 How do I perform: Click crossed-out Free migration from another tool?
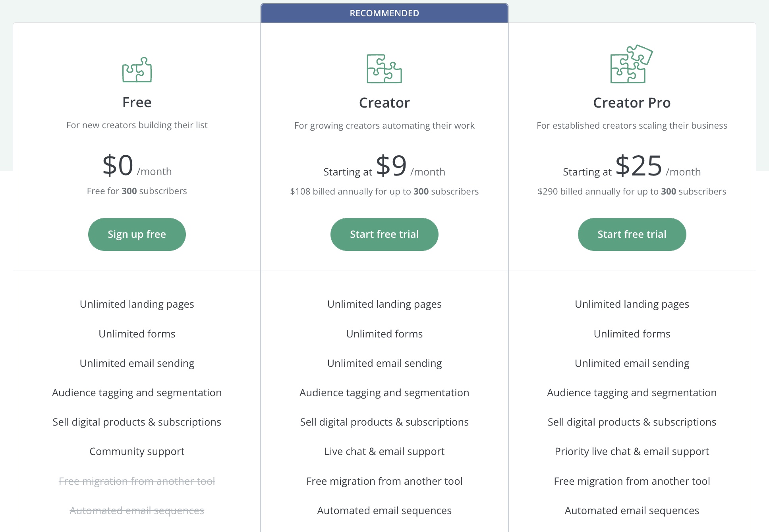137,481
